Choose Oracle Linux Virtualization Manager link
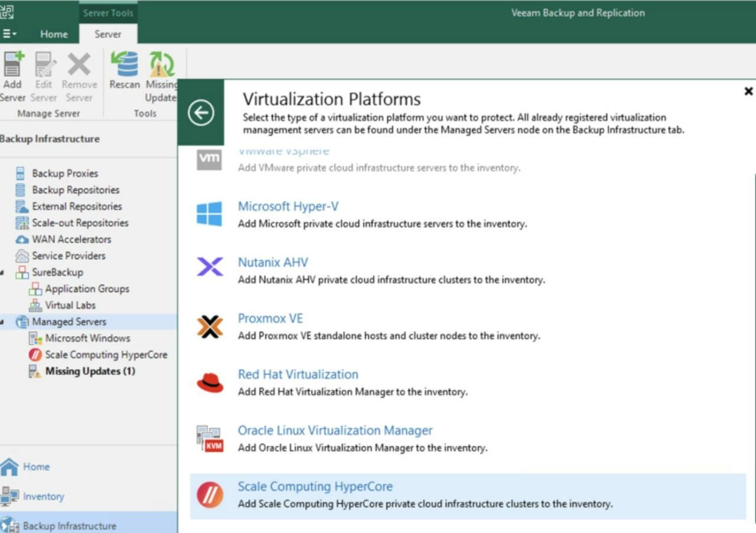756x533 pixels. [x=335, y=431]
